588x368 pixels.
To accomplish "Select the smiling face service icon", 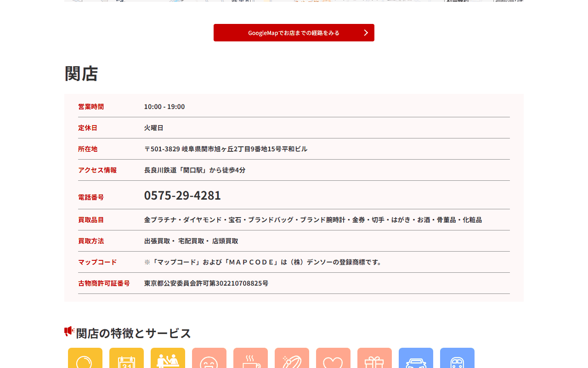I will pyautogui.click(x=209, y=358).
